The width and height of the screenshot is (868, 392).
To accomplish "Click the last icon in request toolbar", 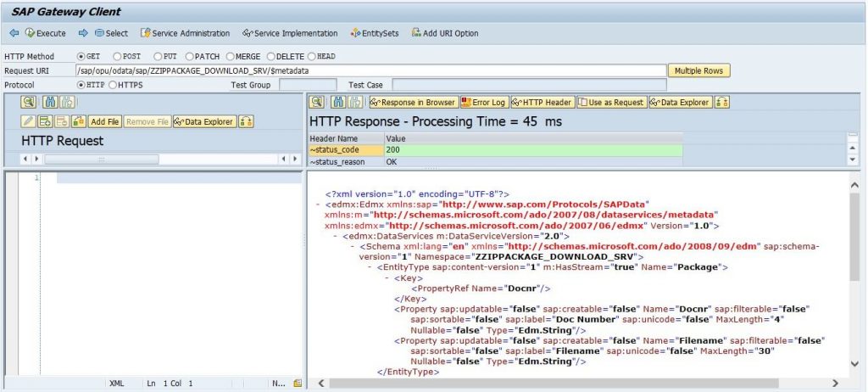I will [x=246, y=121].
